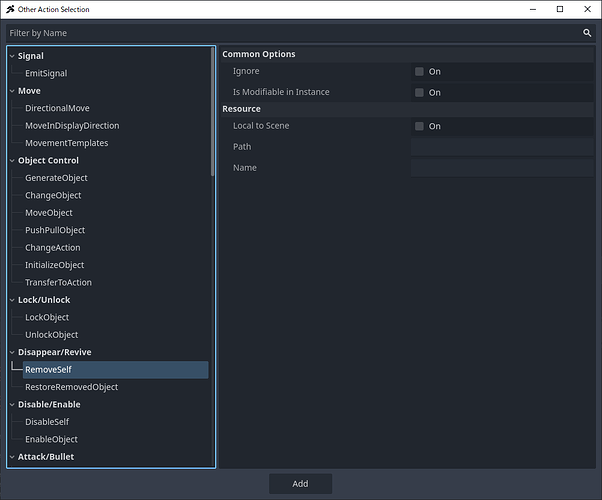Select the TransferToAction item
602x500 pixels.
click(58, 283)
